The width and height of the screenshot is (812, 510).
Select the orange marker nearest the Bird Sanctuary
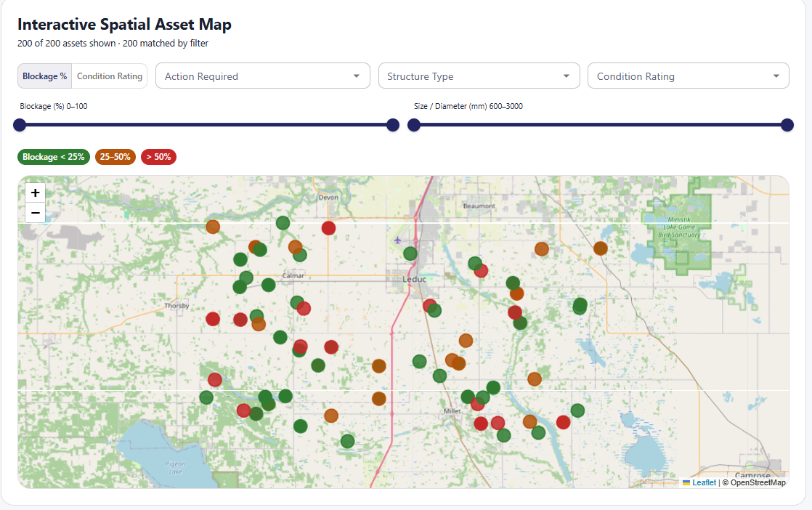tap(600, 248)
